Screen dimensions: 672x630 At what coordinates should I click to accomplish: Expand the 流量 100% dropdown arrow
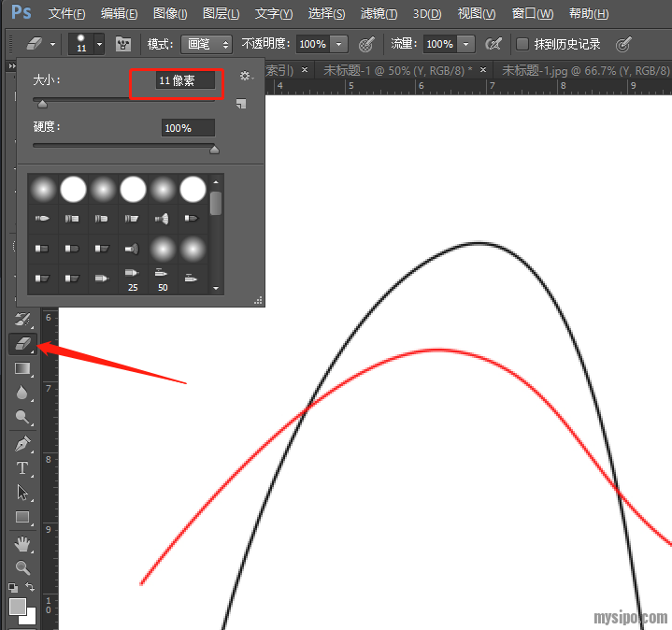coord(465,44)
